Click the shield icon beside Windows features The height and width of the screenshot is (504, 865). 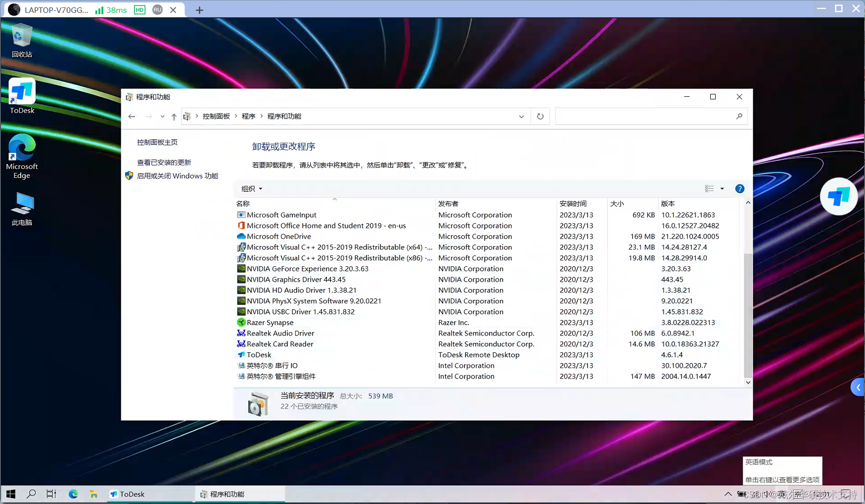tap(129, 175)
